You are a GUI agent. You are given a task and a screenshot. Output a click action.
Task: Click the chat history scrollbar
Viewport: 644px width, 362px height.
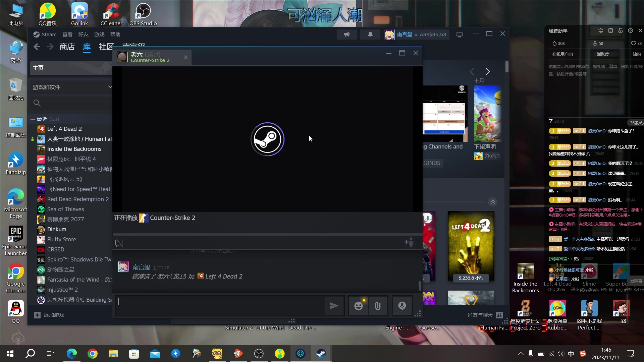tap(419, 286)
